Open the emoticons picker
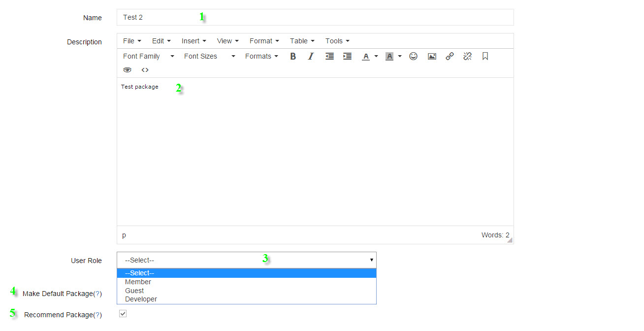 [x=414, y=56]
